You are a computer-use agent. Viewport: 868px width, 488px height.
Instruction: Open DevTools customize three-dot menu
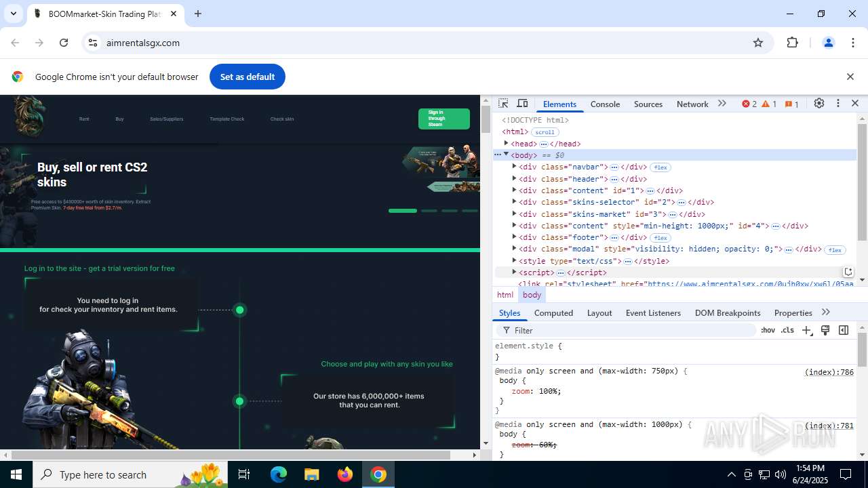pos(838,104)
